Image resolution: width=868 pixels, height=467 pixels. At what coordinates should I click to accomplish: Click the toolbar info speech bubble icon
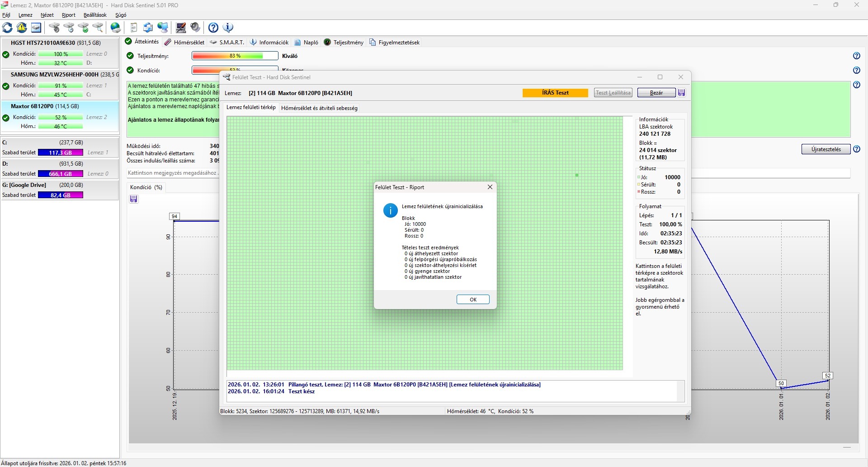[228, 28]
